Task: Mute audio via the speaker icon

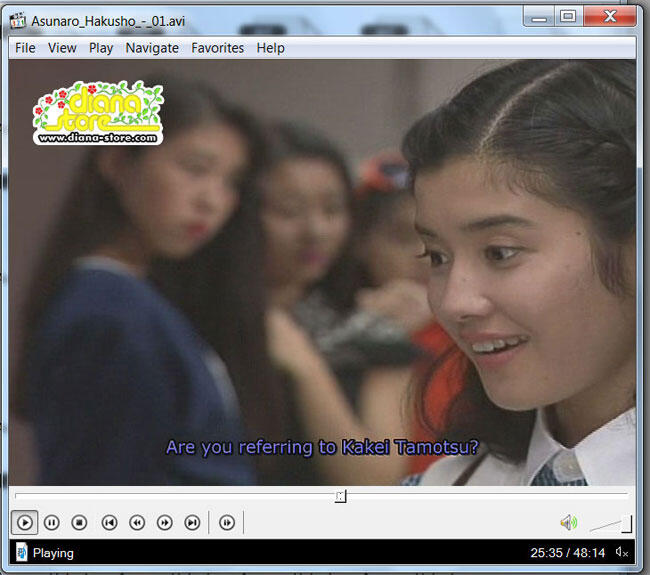Action: (568, 522)
